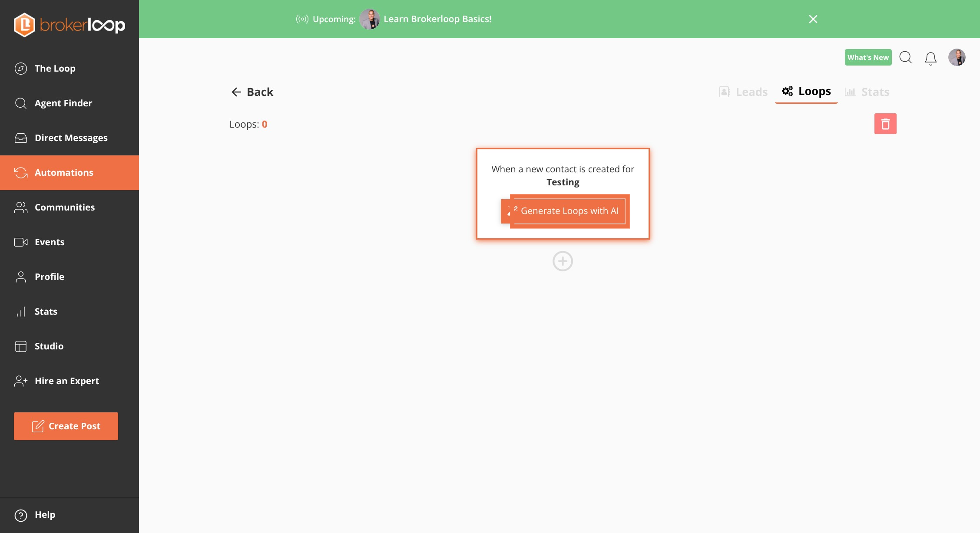The height and width of the screenshot is (533, 980).
Task: Dismiss the upcoming event banner
Action: click(813, 19)
